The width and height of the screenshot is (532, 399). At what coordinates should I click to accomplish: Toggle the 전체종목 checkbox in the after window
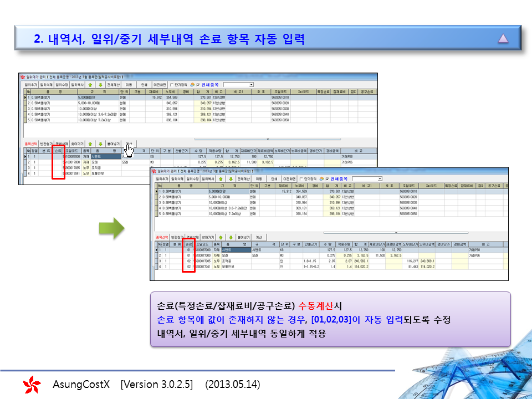(x=326, y=179)
